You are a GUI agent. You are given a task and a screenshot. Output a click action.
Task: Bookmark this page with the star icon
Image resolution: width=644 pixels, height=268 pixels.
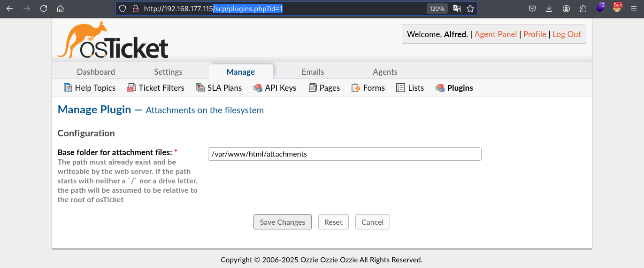click(x=470, y=8)
